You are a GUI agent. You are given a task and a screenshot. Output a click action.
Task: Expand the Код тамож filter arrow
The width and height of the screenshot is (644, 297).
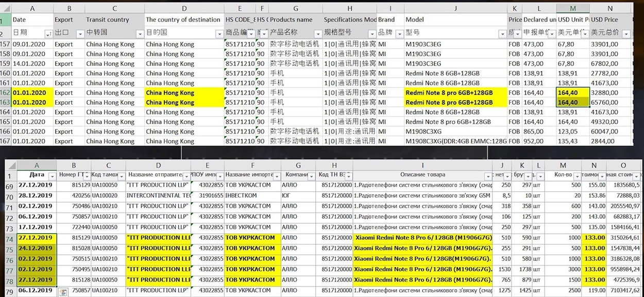[122, 175]
